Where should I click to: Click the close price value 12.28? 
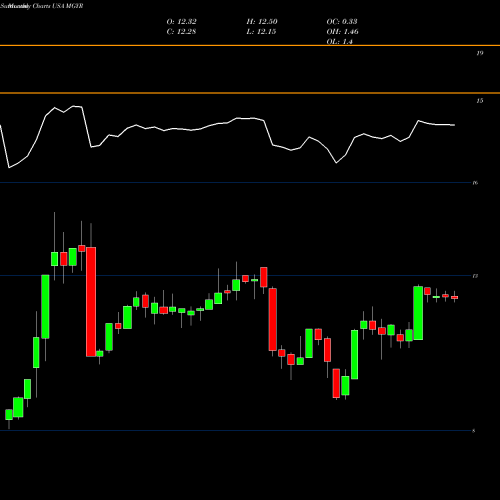click(x=187, y=32)
